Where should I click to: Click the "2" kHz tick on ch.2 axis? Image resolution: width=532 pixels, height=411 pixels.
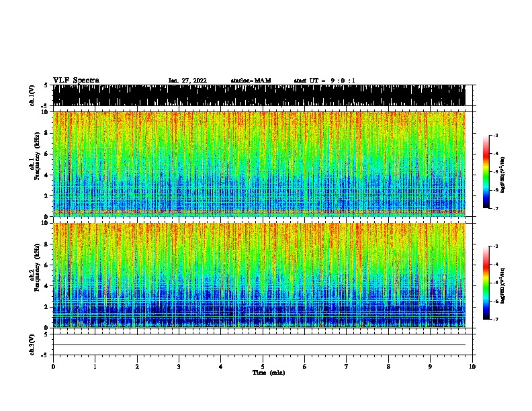pyautogui.click(x=46, y=307)
